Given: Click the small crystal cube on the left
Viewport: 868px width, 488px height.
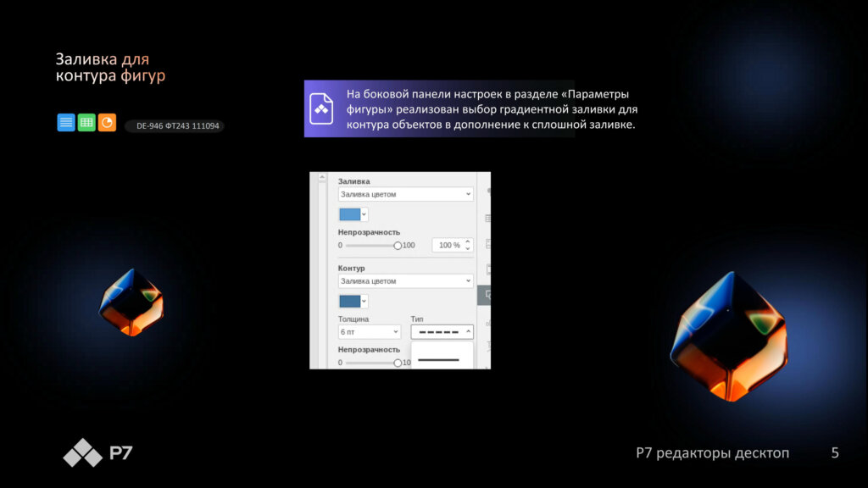Looking at the screenshot, I should coord(131,302).
